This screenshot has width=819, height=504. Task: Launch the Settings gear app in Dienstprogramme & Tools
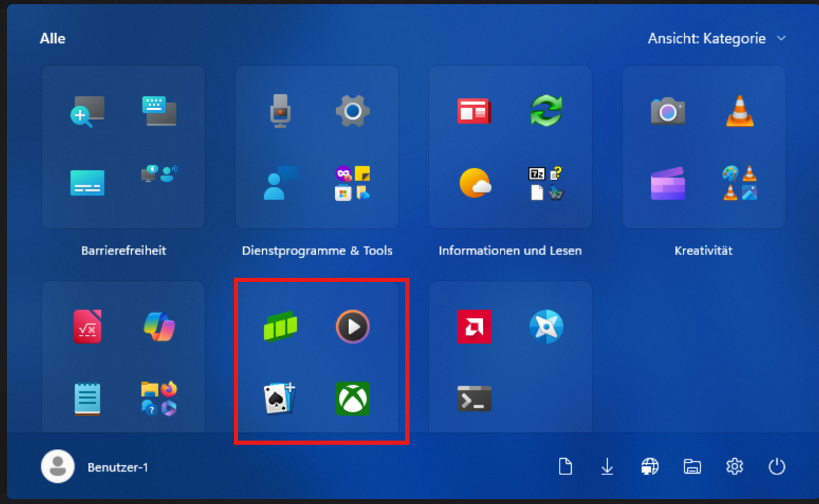click(x=352, y=111)
